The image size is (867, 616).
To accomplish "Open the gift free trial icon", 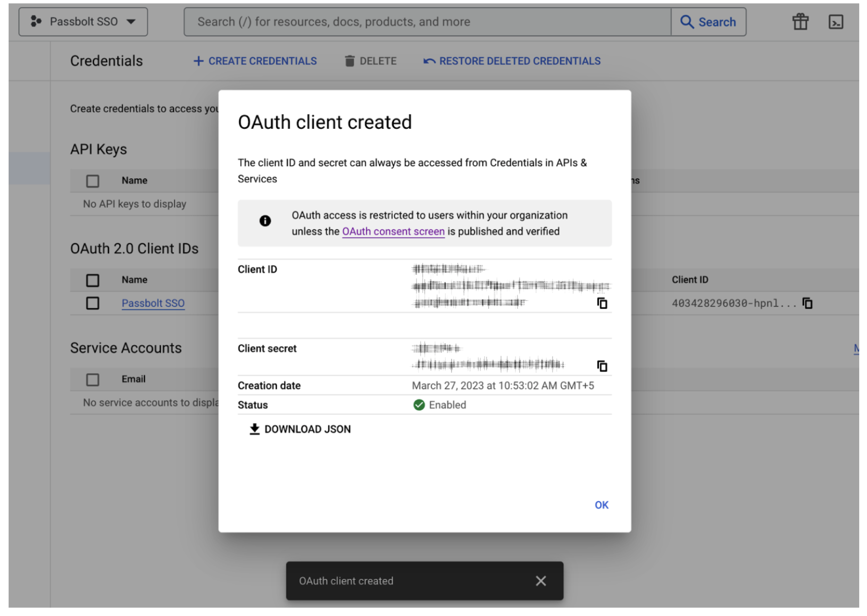I will (x=800, y=22).
